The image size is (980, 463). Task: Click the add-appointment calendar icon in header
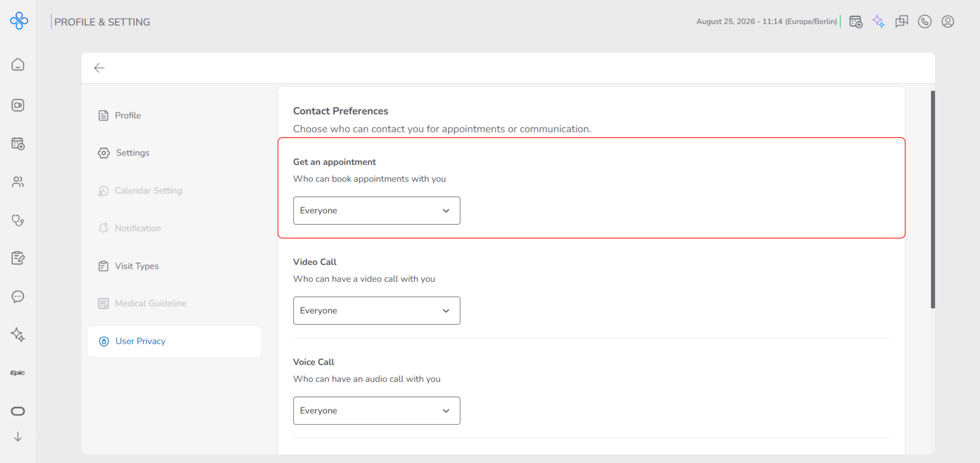pos(856,21)
